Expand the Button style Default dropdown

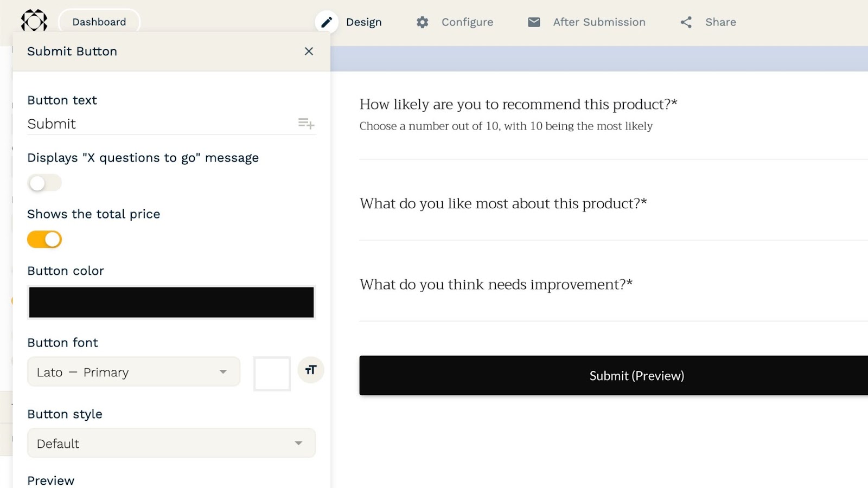(x=171, y=444)
